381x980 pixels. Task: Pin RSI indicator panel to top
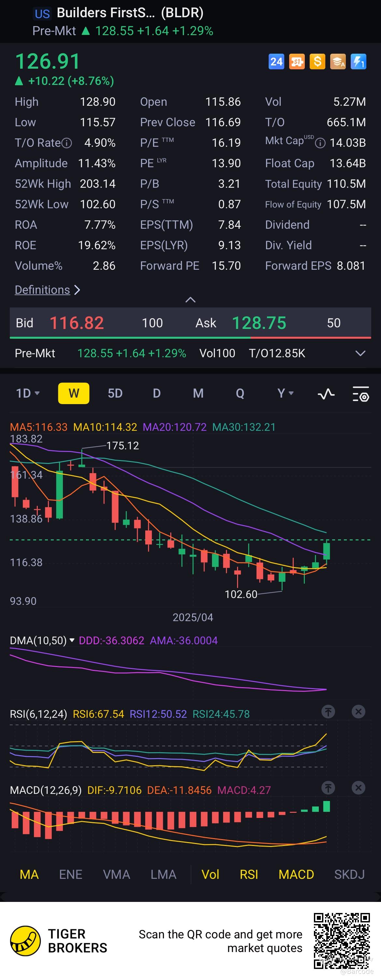pyautogui.click(x=328, y=712)
